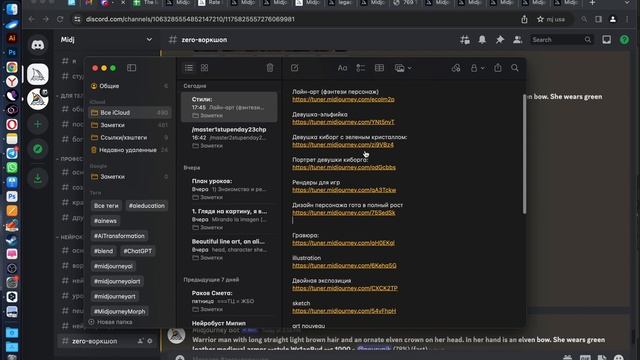
Task: Open tuner link under Лайн-арт heading
Action: 343,100
